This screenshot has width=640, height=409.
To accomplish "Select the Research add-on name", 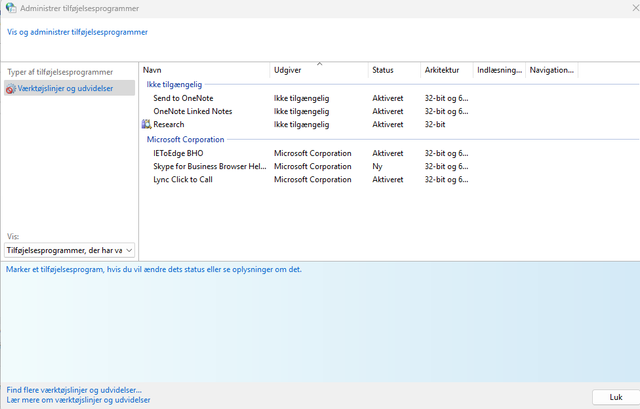I will coord(169,124).
